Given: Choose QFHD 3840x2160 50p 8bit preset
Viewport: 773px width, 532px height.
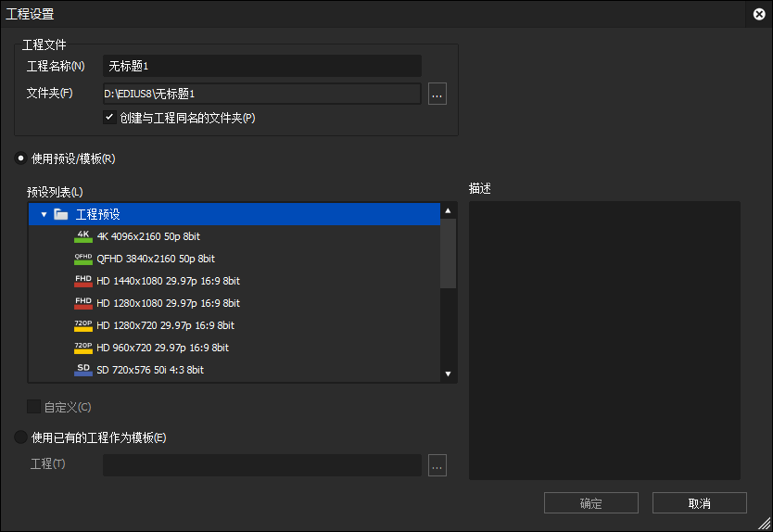Looking at the screenshot, I should pos(156,259).
